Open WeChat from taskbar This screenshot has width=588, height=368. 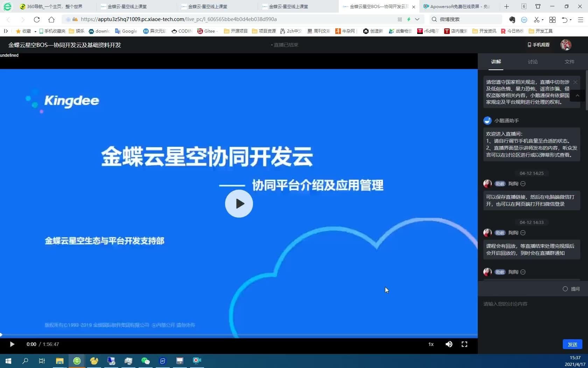(x=145, y=361)
